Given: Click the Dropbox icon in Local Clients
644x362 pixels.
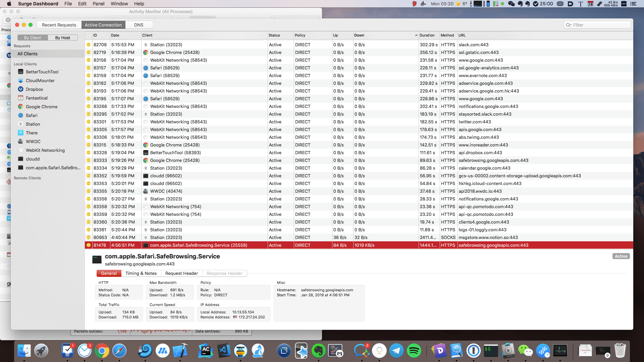Looking at the screenshot, I should [x=20, y=89].
